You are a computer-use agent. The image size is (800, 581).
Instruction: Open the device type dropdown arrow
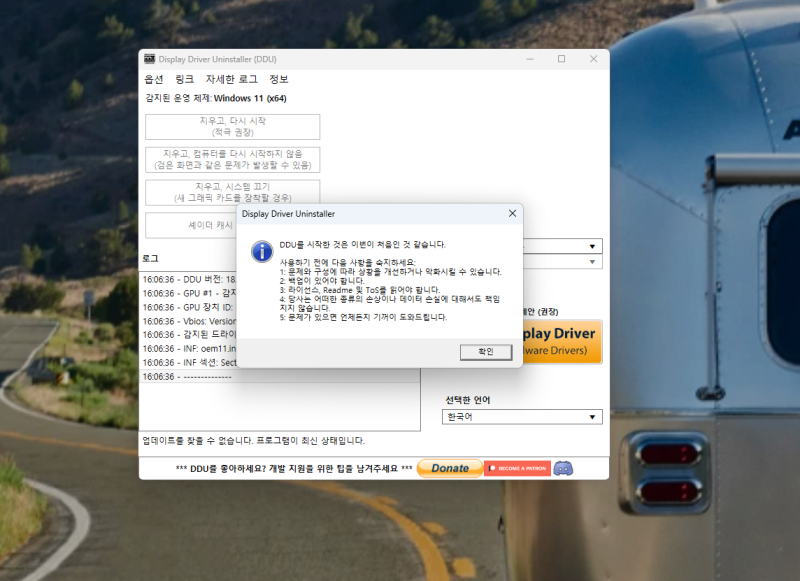(592, 246)
